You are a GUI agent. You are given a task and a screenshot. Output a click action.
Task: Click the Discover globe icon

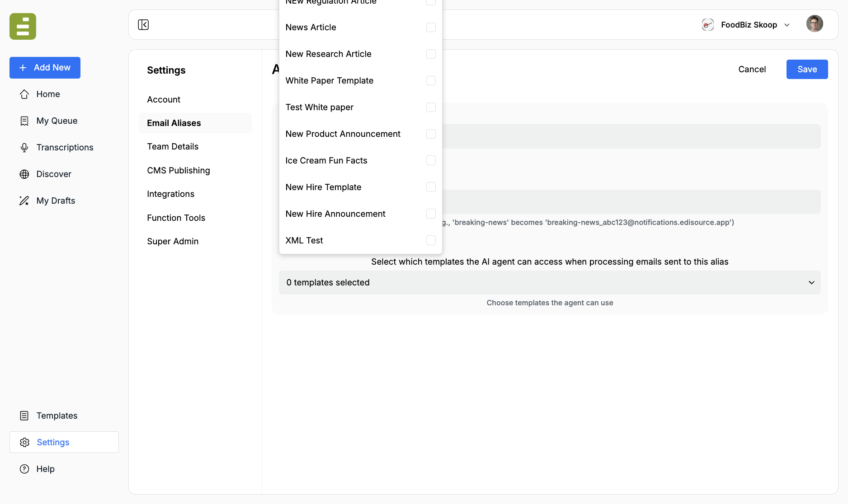(x=24, y=174)
